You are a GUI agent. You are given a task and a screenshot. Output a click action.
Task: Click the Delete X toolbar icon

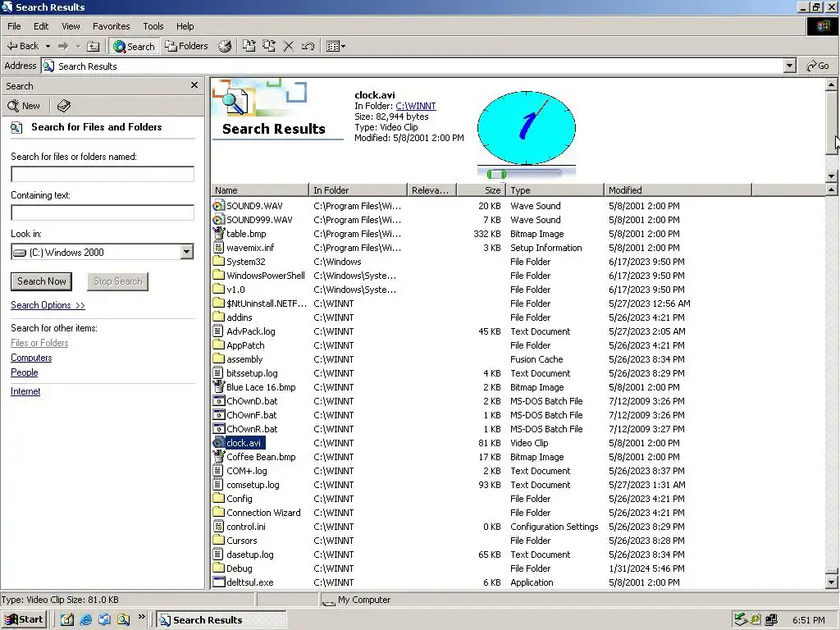pos(288,46)
